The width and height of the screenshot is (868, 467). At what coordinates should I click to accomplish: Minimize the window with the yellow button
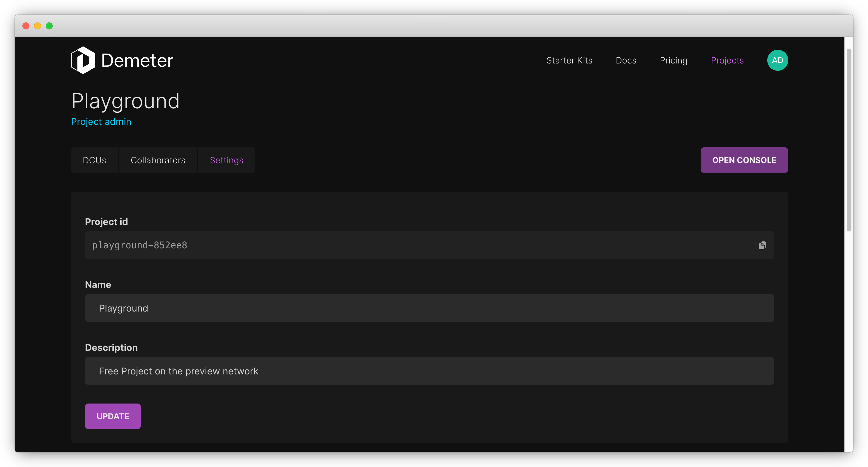[37, 26]
